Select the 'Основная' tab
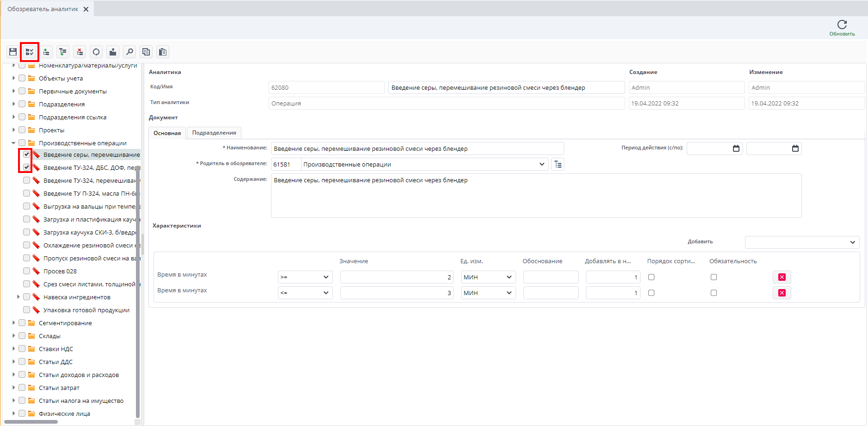This screenshot has width=868, height=426. click(x=167, y=133)
